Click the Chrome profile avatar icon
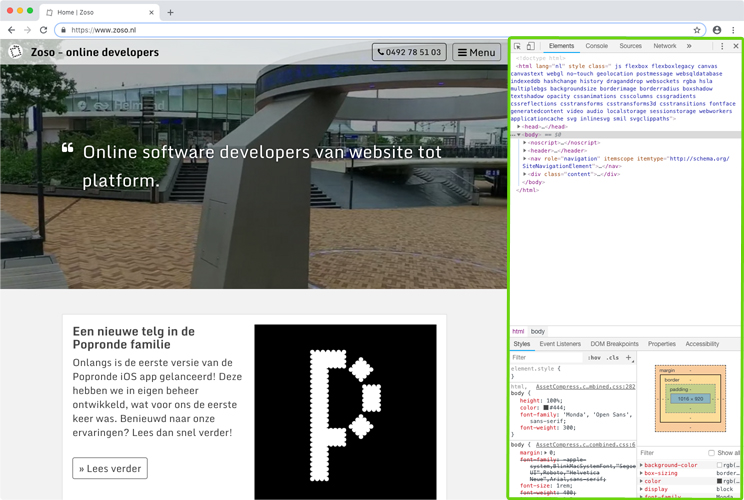This screenshot has height=500, width=744. (x=716, y=30)
